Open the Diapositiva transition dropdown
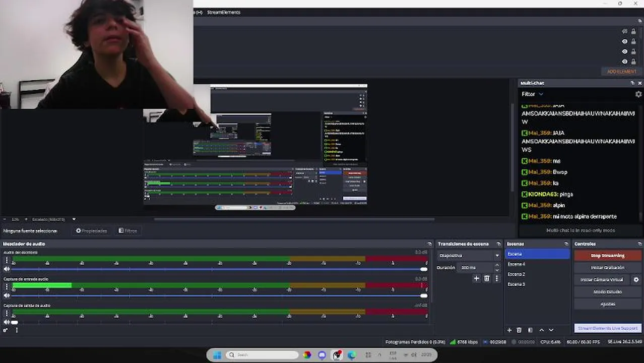Viewport: 644px width, 363px height. 469,256
